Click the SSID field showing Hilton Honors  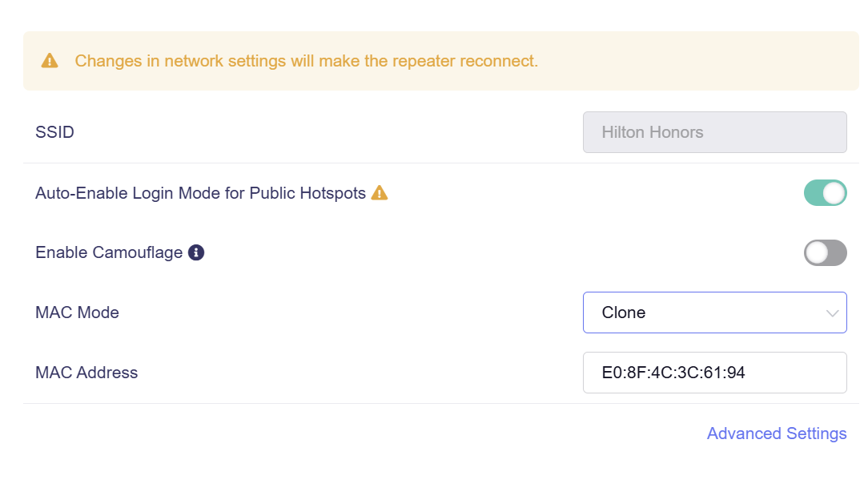tap(714, 132)
